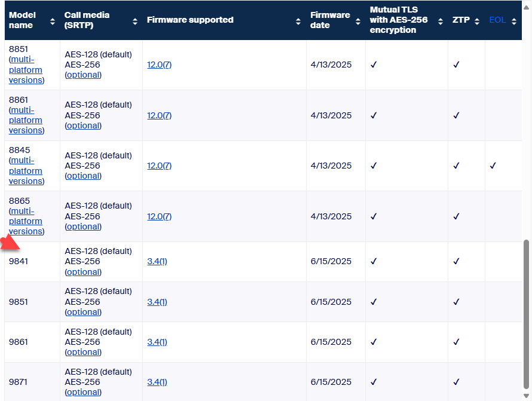
Task: Sort table by Model name column
Action: pyautogui.click(x=52, y=21)
